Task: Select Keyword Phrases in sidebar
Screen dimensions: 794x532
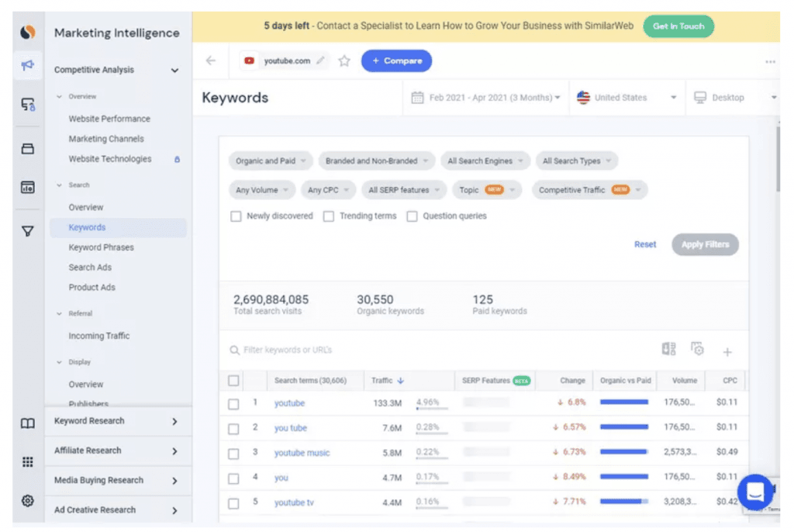Action: coord(102,247)
